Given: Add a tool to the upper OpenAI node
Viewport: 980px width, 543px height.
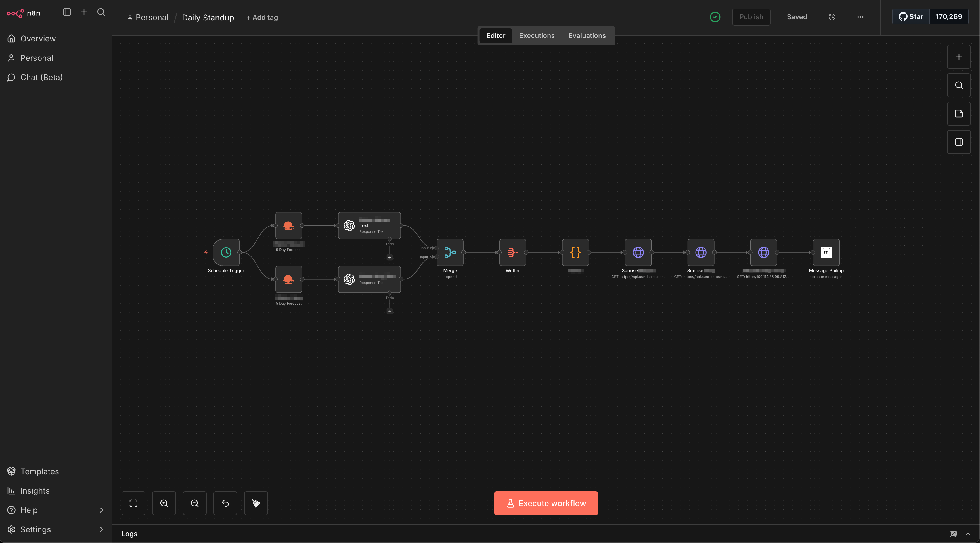Looking at the screenshot, I should [x=389, y=258].
